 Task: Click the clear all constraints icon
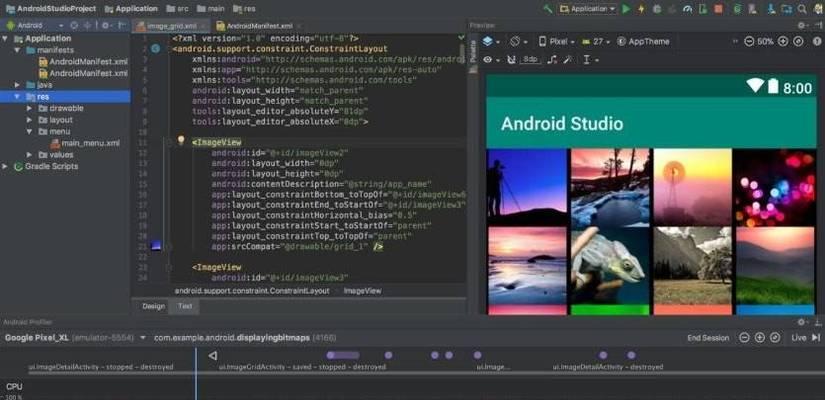(x=551, y=59)
